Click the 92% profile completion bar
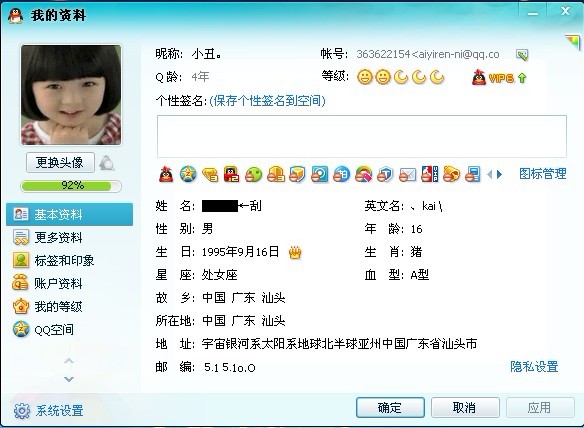Viewport: 584px width, 428px height. pyautogui.click(x=71, y=186)
